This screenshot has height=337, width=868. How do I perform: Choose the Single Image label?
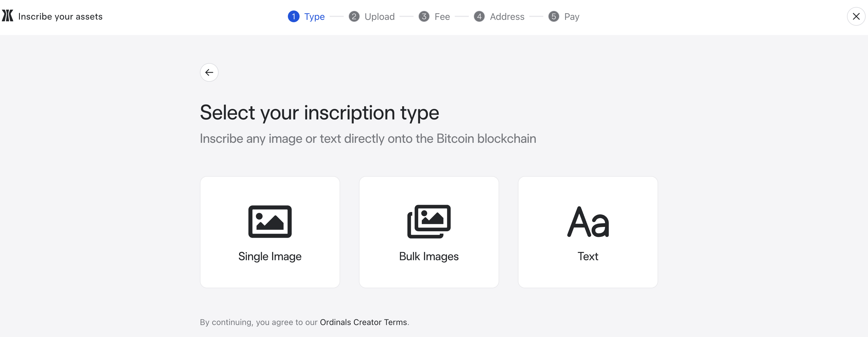point(270,256)
